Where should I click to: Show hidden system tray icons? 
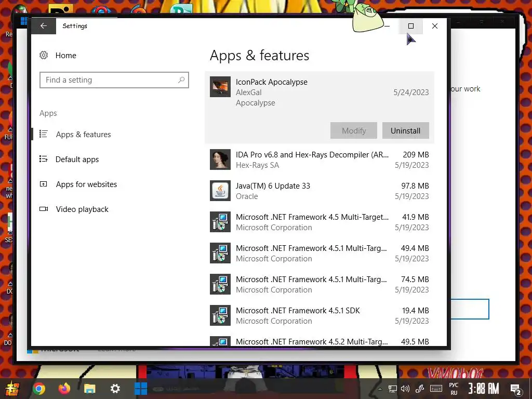coord(380,389)
